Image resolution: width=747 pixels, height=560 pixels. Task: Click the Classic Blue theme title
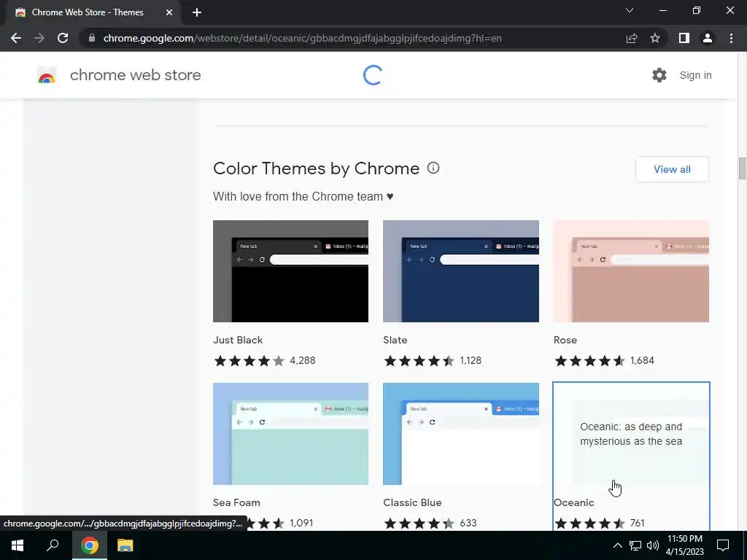click(412, 502)
